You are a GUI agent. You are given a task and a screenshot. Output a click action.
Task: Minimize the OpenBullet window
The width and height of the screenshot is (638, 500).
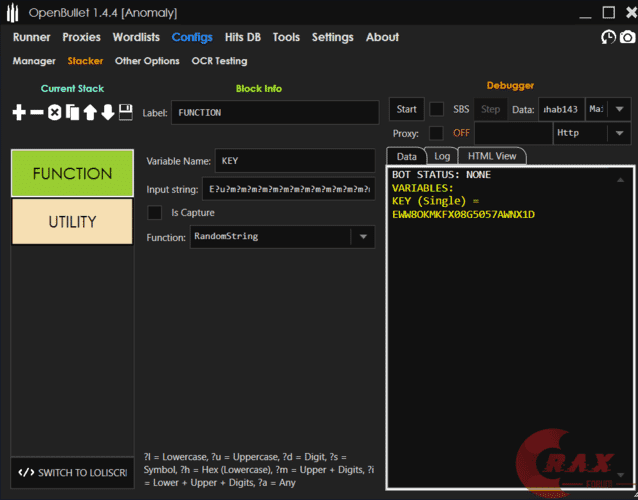coord(586,16)
